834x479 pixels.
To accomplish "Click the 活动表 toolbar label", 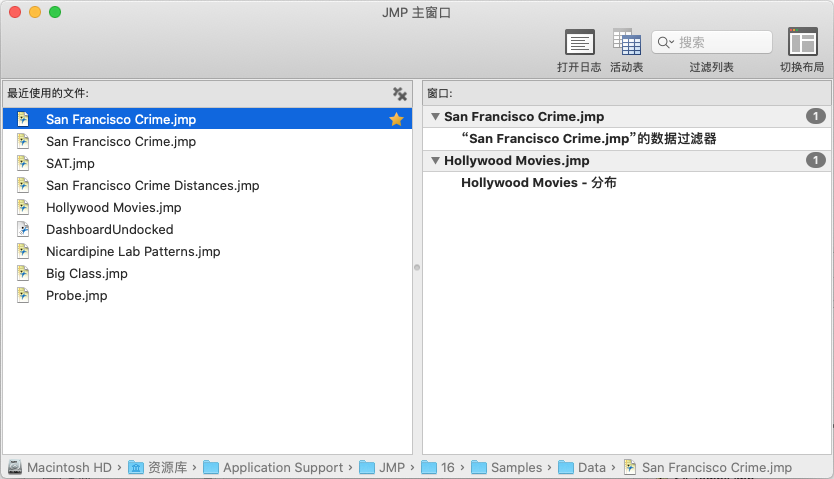I will pos(627,68).
